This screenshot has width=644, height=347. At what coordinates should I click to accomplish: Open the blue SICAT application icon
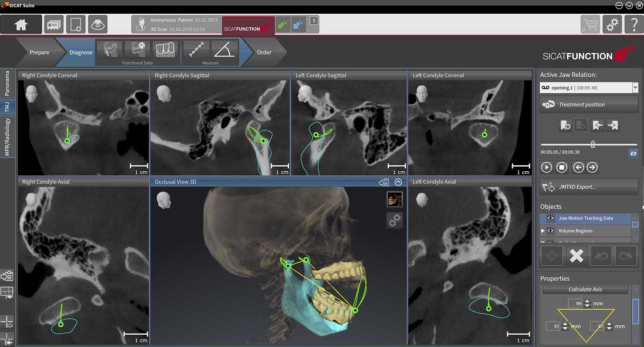click(299, 25)
